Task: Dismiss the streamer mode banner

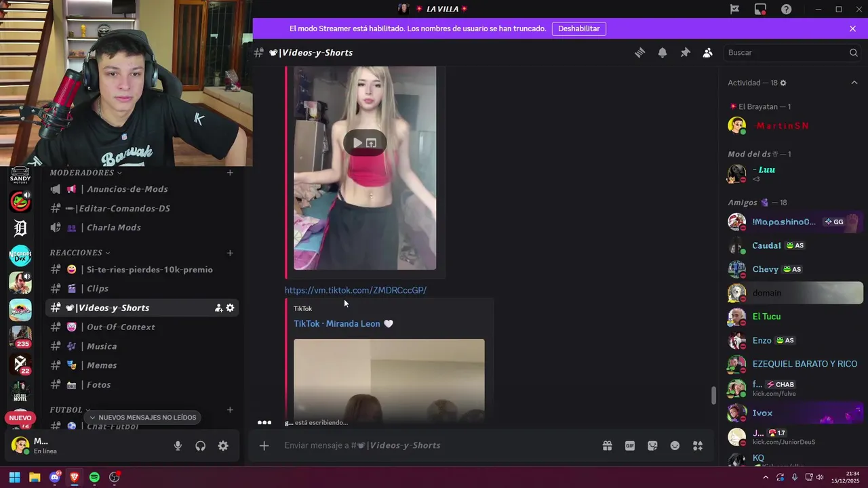Action: tap(852, 28)
